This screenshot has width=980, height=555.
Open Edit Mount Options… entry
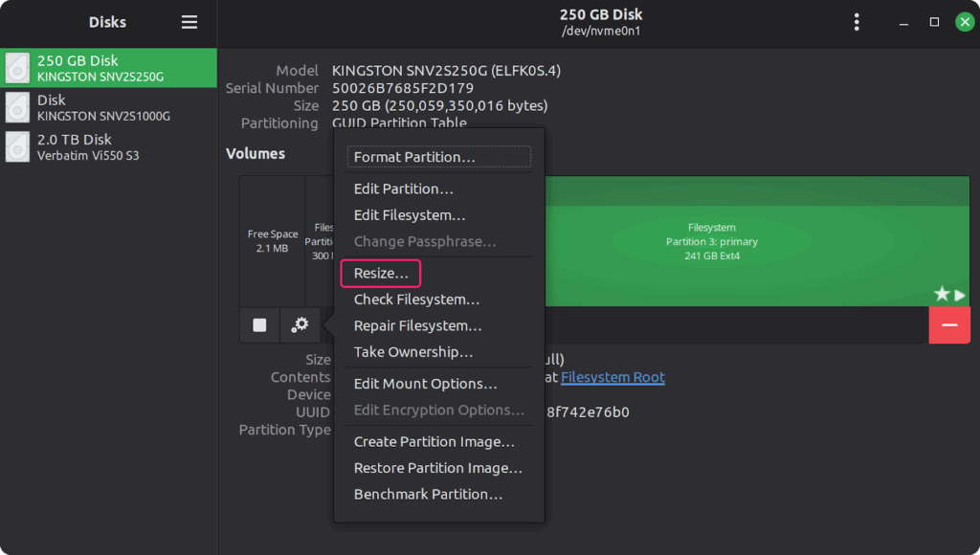[439, 384]
